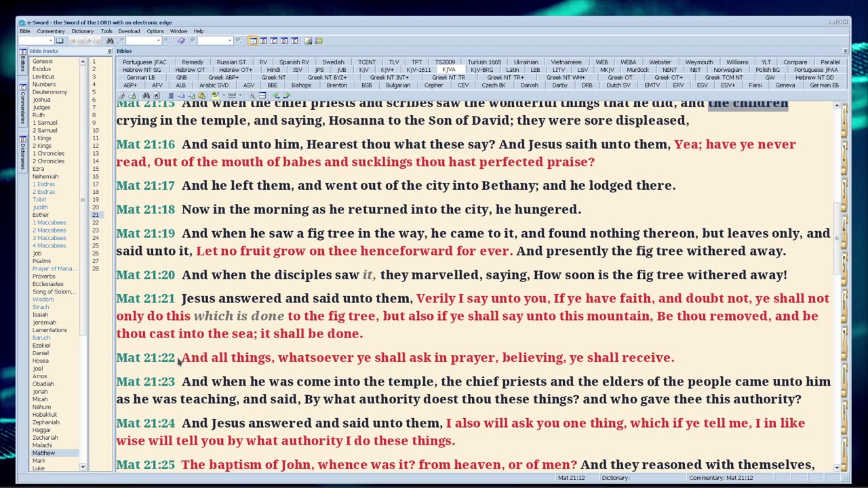Switch to the Compare tab
Screen dimensions: 868x488
[x=795, y=62]
